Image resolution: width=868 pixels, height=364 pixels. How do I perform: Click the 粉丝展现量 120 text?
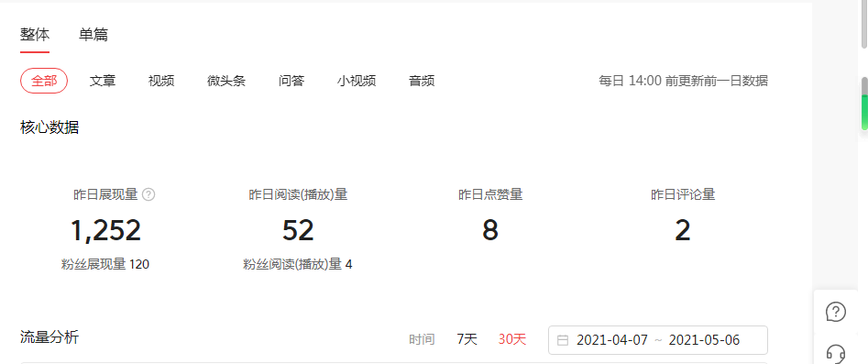(105, 264)
